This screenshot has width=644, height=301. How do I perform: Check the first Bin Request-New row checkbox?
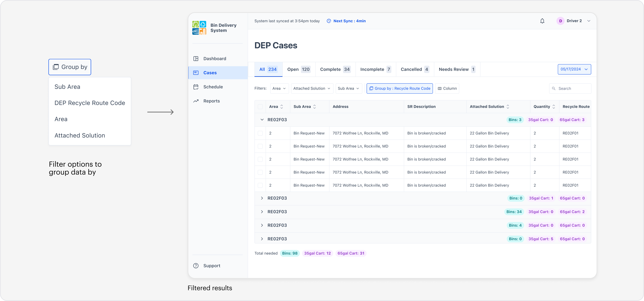pyautogui.click(x=260, y=133)
